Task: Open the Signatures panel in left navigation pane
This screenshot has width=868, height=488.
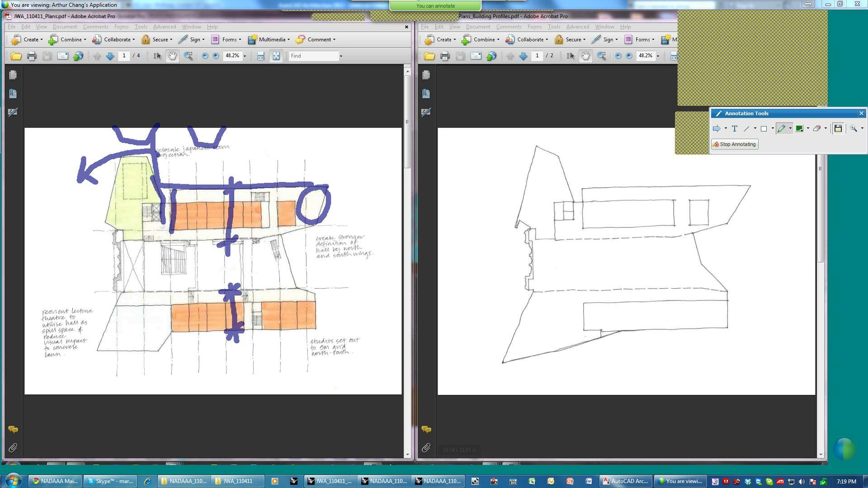Action: point(13,112)
